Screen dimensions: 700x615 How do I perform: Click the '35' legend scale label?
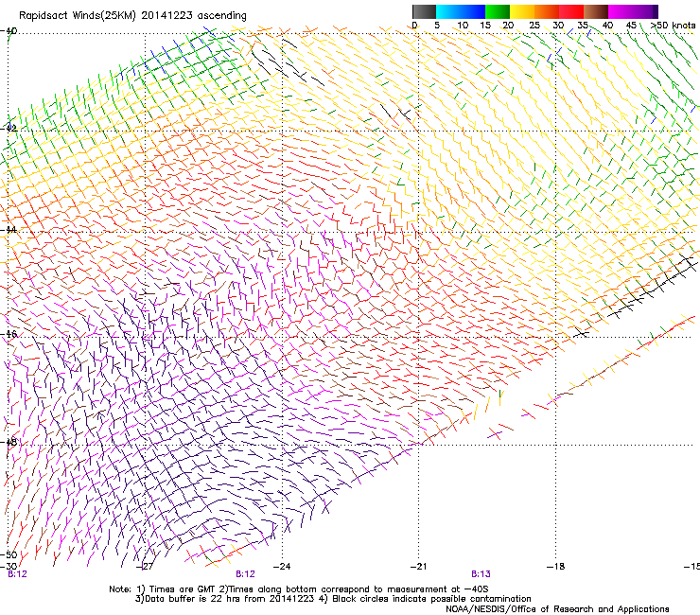[583, 26]
